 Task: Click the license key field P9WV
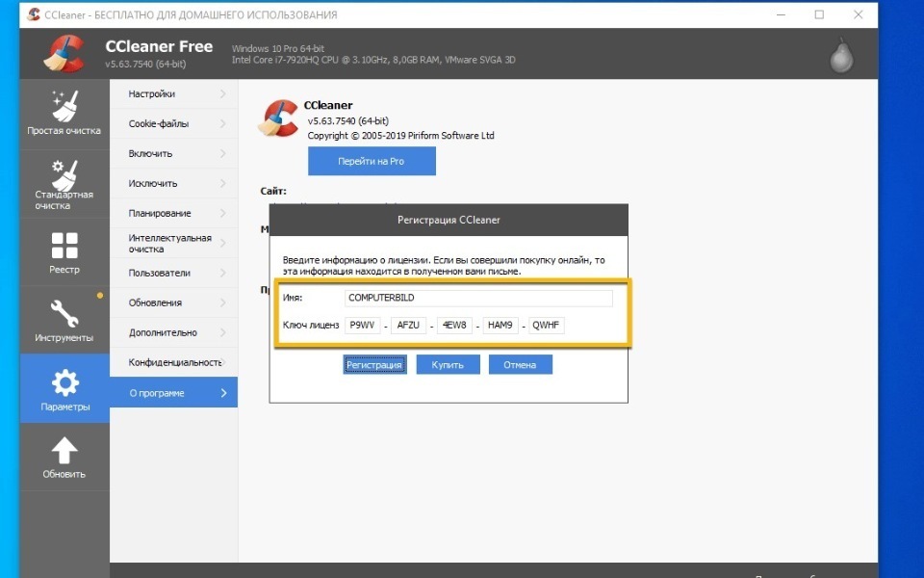point(363,325)
